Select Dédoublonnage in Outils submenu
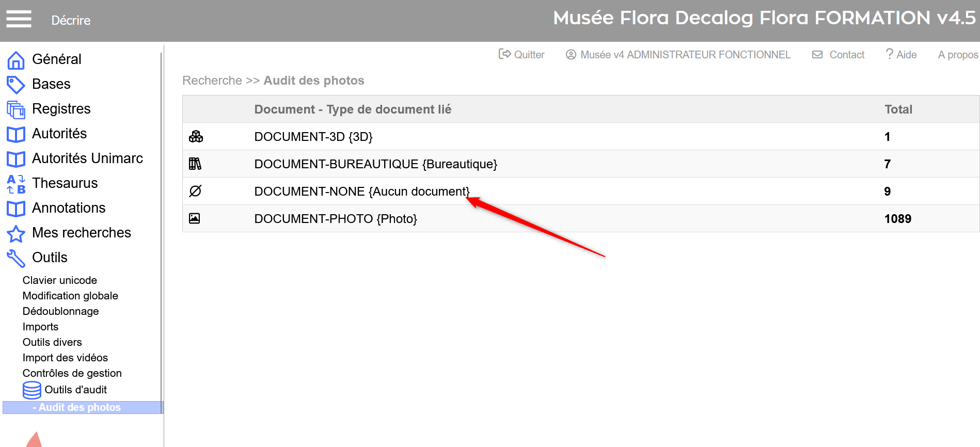This screenshot has width=980, height=447. pos(60,311)
